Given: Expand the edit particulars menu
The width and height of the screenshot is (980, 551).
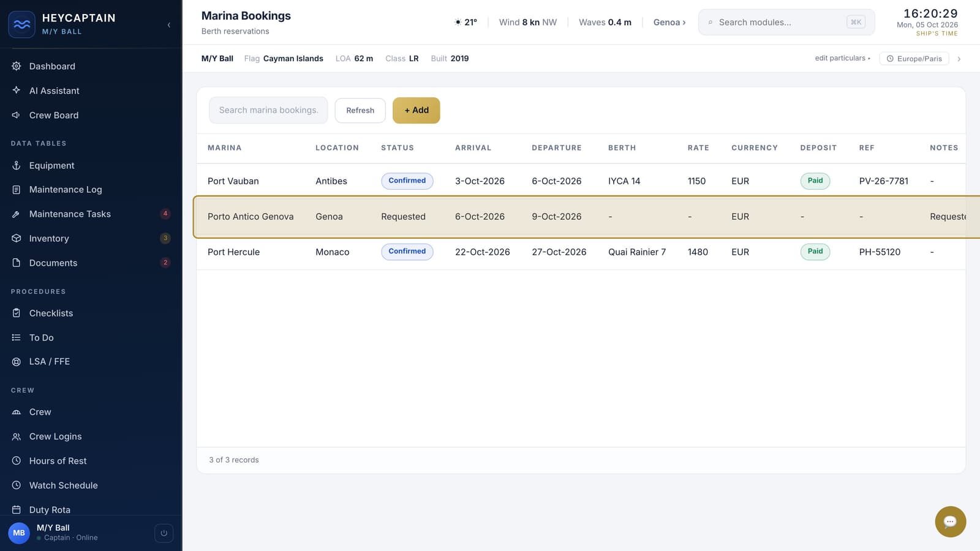Looking at the screenshot, I should 842,58.
